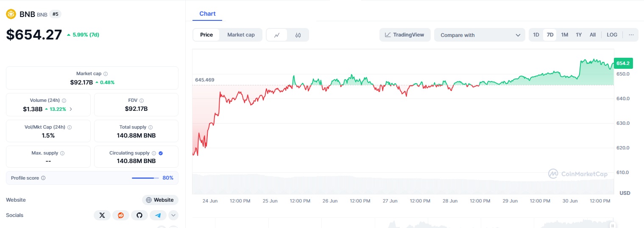644x228 pixels.
Task: Click the 80% profile score value
Action: 168,178
